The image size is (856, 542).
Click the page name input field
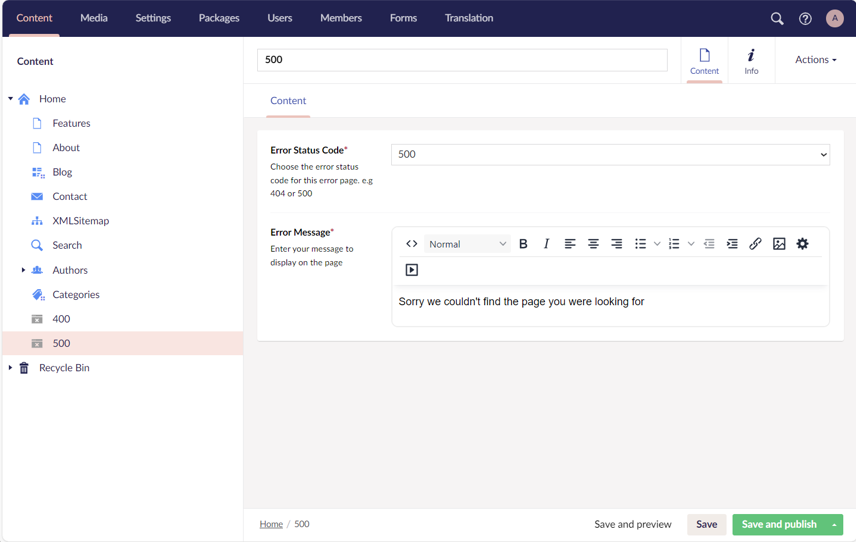coord(462,60)
